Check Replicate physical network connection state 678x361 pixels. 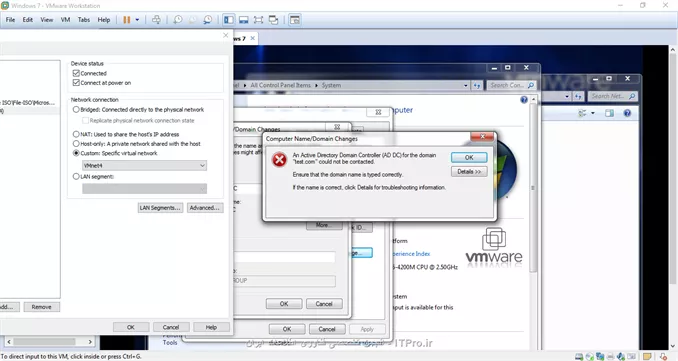pos(86,120)
